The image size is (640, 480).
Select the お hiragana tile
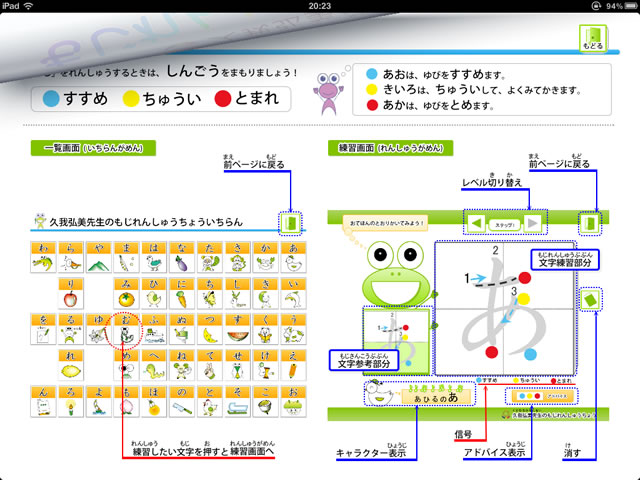click(x=293, y=401)
